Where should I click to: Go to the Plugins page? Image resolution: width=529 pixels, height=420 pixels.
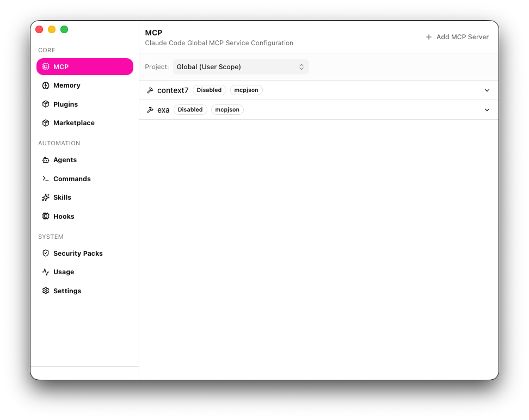(x=85, y=104)
